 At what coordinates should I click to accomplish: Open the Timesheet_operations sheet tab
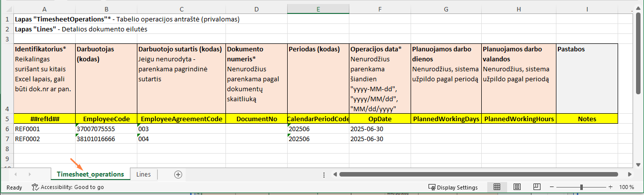90,174
